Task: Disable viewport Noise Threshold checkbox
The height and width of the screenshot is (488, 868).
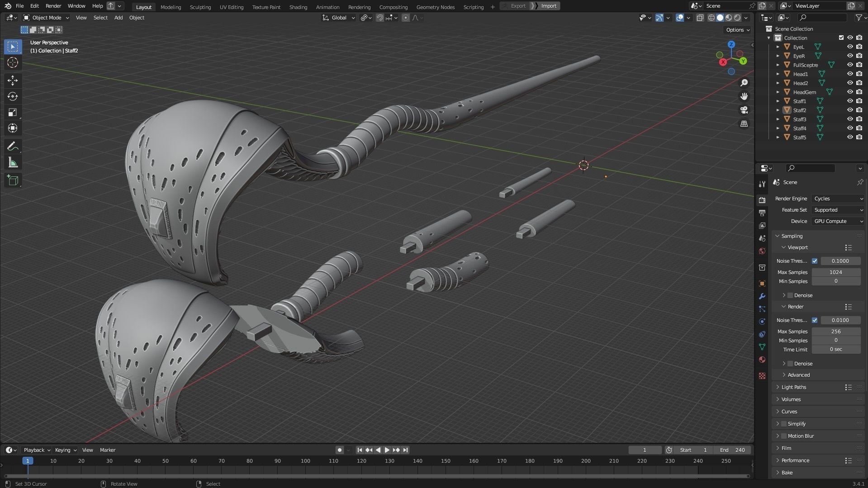Action: point(815,261)
